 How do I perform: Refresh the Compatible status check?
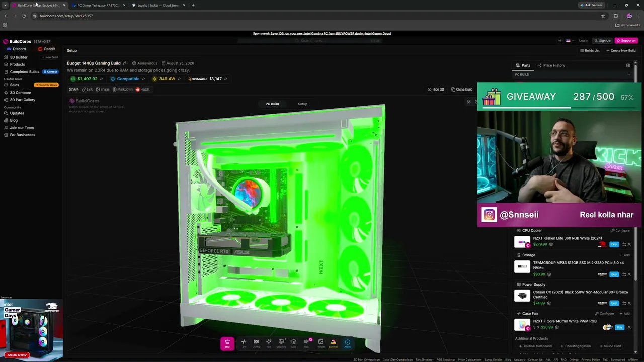pos(143,79)
